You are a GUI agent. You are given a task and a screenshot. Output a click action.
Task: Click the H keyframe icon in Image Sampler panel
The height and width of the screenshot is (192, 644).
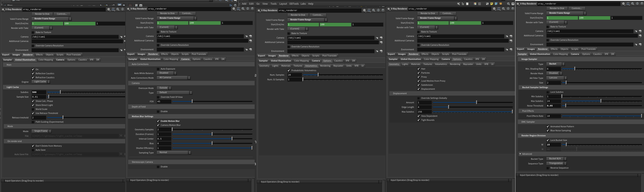point(628,4)
